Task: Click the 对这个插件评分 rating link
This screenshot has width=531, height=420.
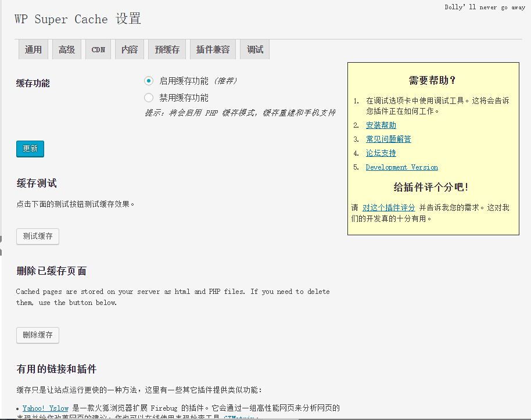Action: [x=389, y=207]
